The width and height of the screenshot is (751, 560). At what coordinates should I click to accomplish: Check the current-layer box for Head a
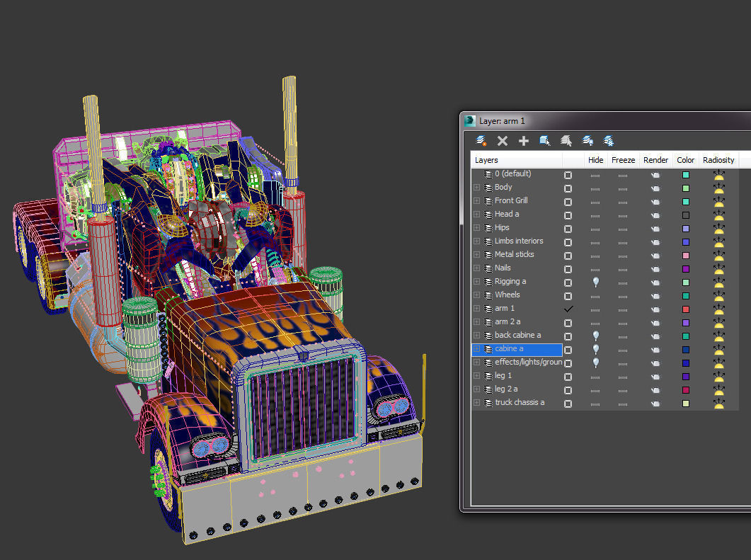tap(568, 215)
